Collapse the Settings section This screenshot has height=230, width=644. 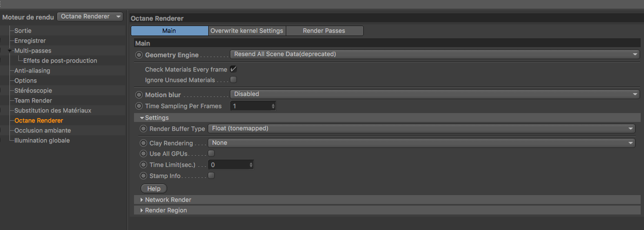(142, 118)
